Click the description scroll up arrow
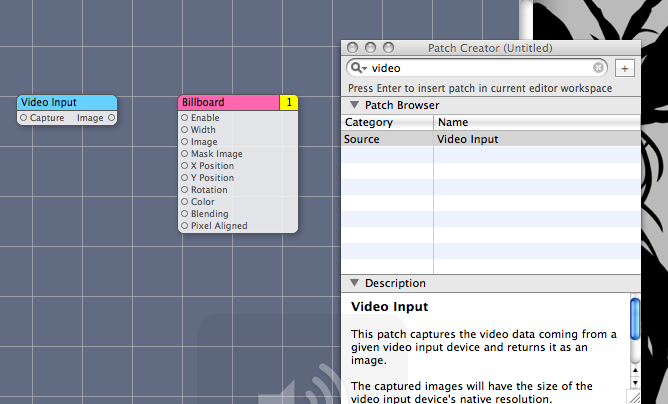This screenshot has height=404, width=668. pyautogui.click(x=635, y=371)
